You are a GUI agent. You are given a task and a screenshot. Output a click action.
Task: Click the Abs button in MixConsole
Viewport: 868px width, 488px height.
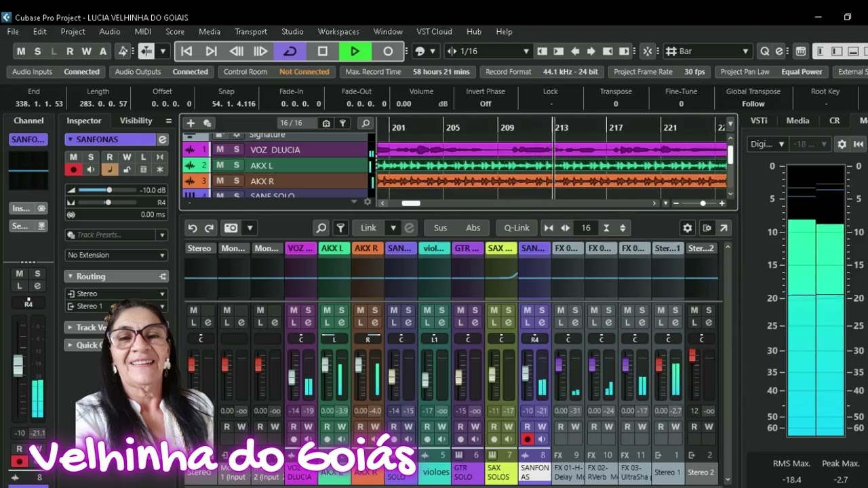[x=473, y=228]
